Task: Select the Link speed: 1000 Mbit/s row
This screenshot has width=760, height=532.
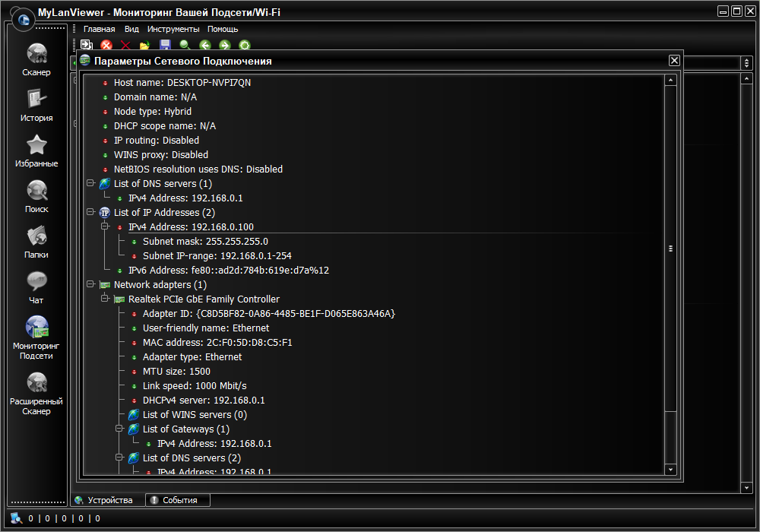Action: point(195,386)
